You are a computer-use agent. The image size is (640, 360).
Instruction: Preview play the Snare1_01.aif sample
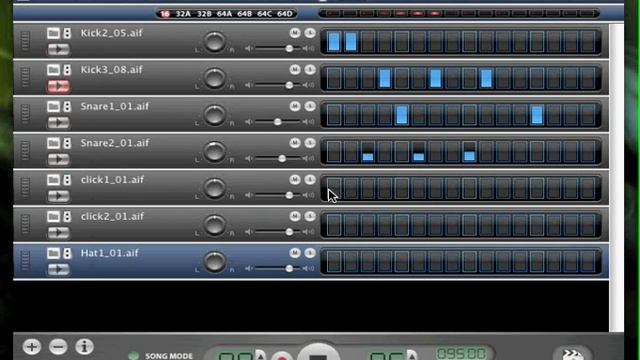58,123
